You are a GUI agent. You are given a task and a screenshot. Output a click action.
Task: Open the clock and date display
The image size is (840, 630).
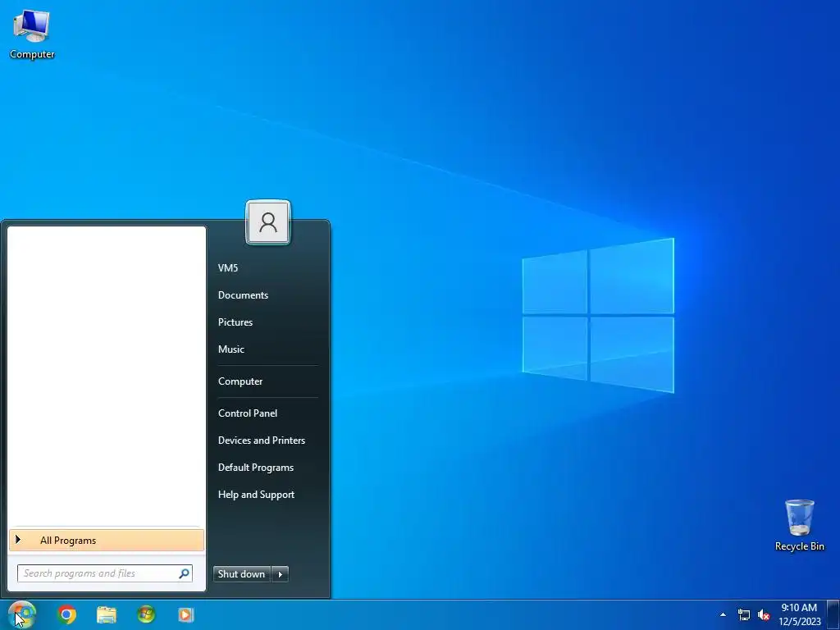coord(799,614)
